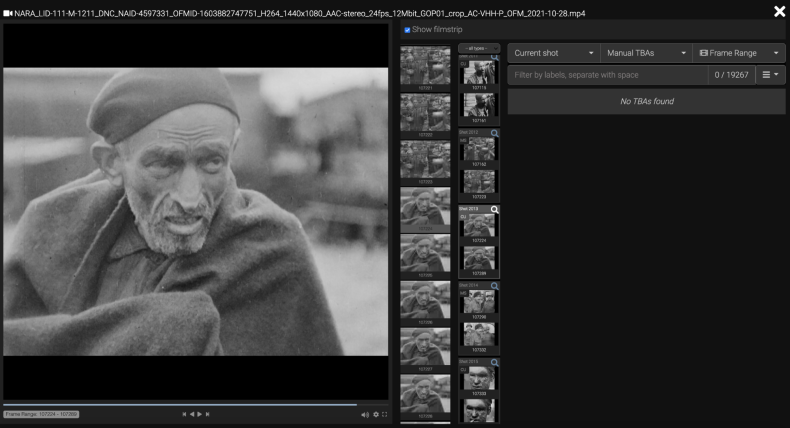
Task: Click the Shot 2013 header label
Action: [x=469, y=209]
